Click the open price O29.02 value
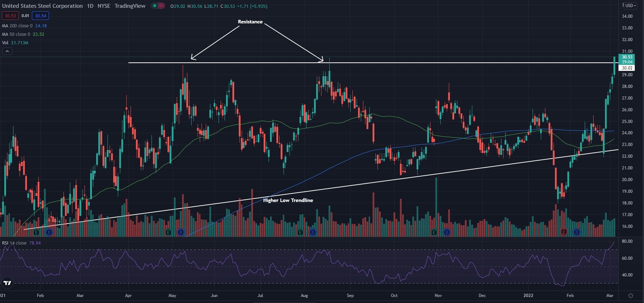Image resolution: width=644 pixels, height=303 pixels. click(x=178, y=6)
